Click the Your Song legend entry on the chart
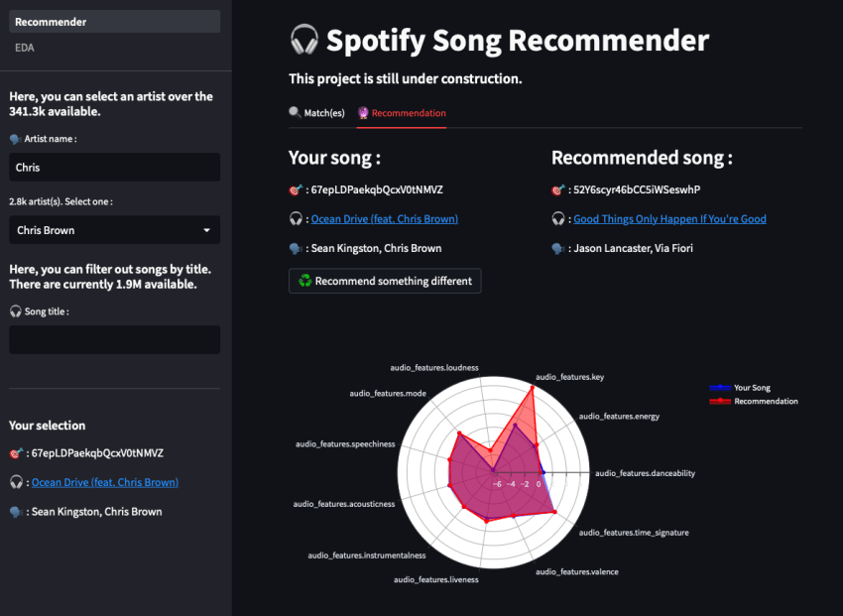 (x=754, y=388)
